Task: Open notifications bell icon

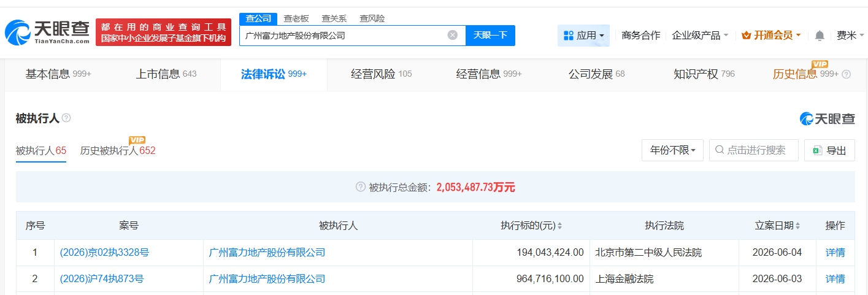Action: 820,36
